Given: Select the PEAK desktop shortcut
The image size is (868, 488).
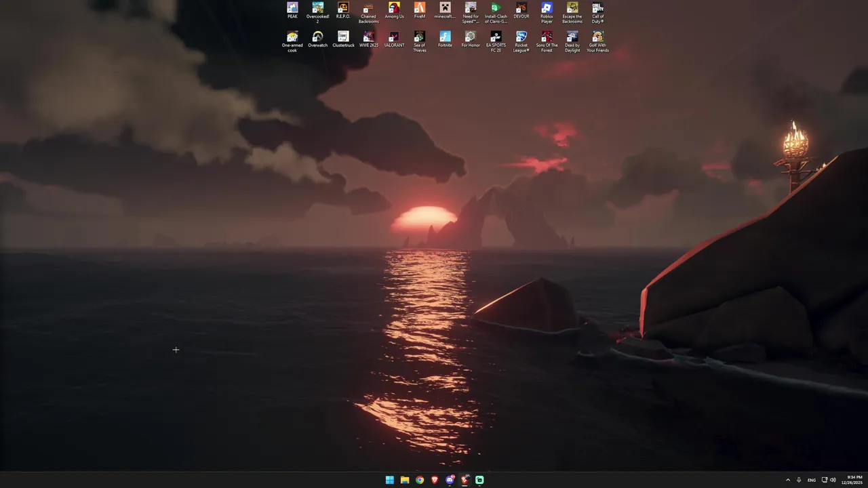Looking at the screenshot, I should coord(292,10).
